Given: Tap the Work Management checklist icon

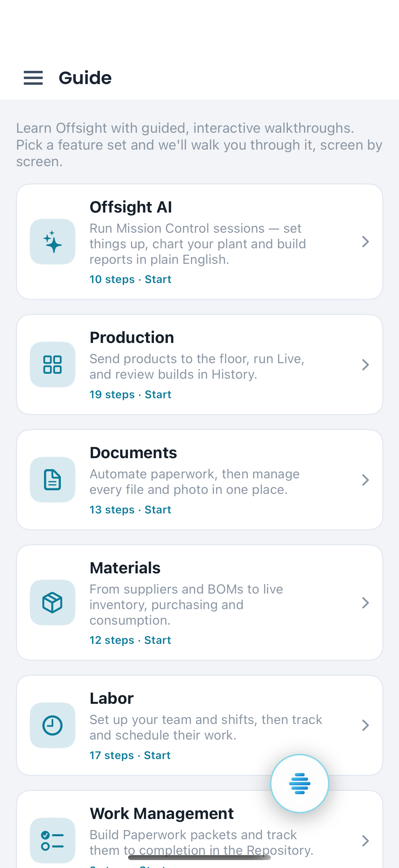Looking at the screenshot, I should pyautogui.click(x=53, y=840).
